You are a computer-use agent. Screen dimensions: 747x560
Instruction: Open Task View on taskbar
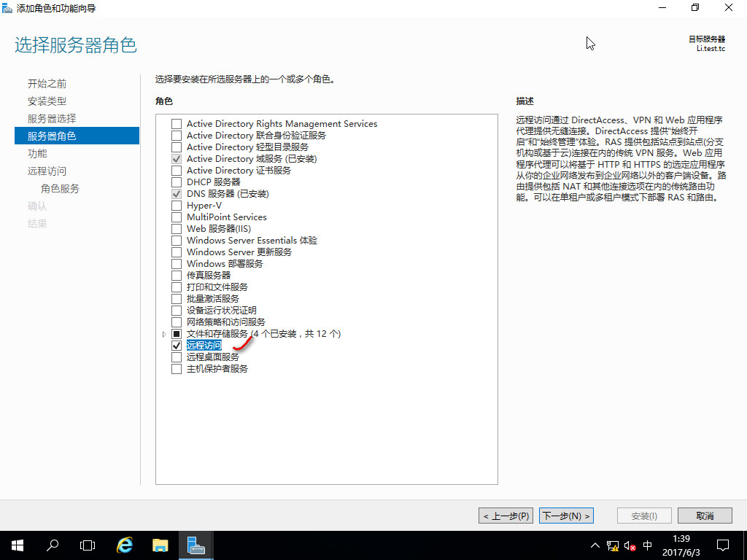tap(88, 545)
